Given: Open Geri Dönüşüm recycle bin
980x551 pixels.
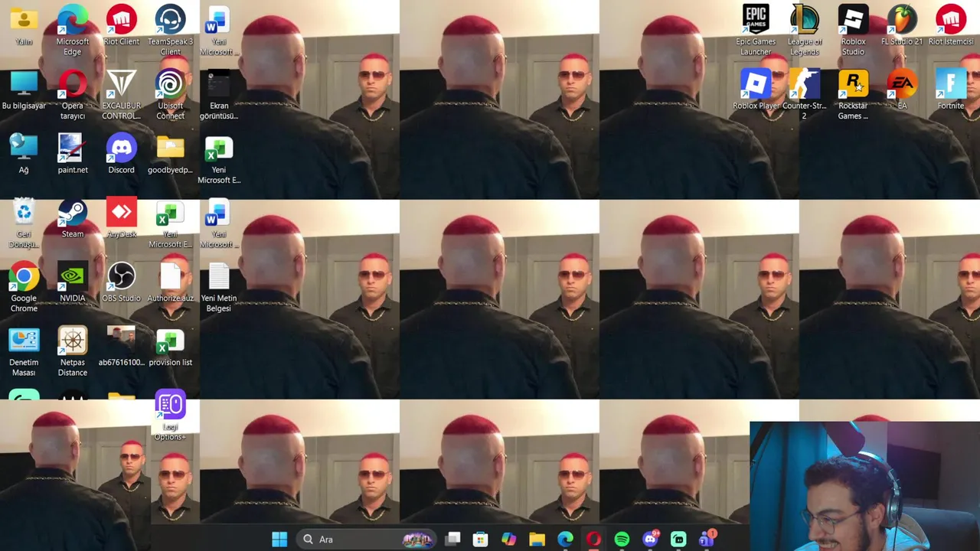Looking at the screenshot, I should 24,223.
